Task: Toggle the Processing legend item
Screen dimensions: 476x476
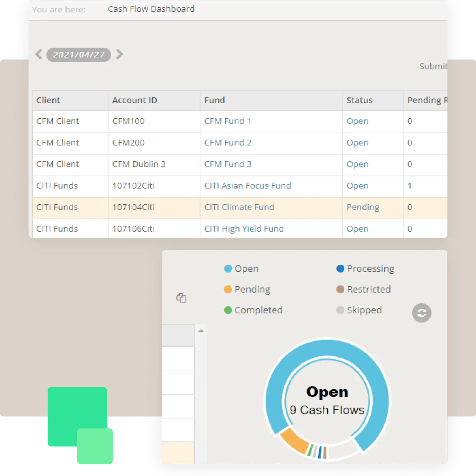Action: click(365, 269)
